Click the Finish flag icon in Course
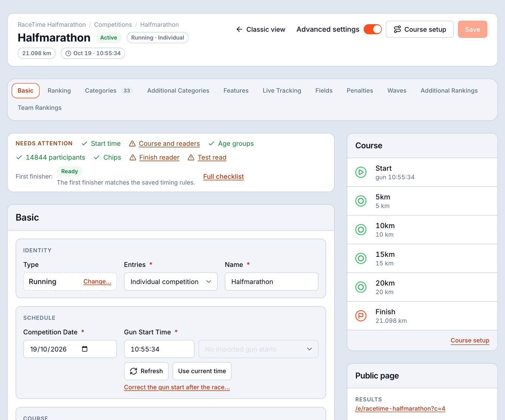Image resolution: width=505 pixels, height=420 pixels. pos(360,316)
